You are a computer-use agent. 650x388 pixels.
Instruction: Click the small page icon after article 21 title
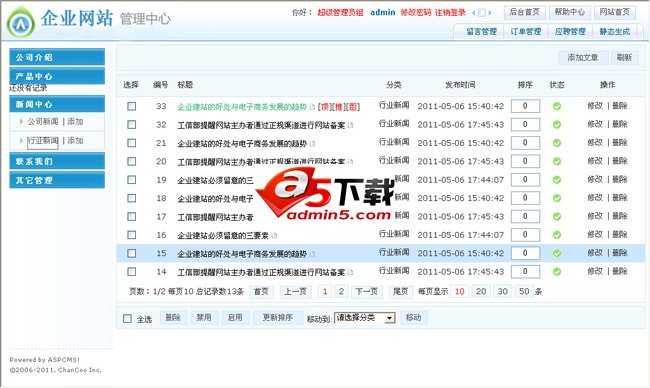pos(312,143)
